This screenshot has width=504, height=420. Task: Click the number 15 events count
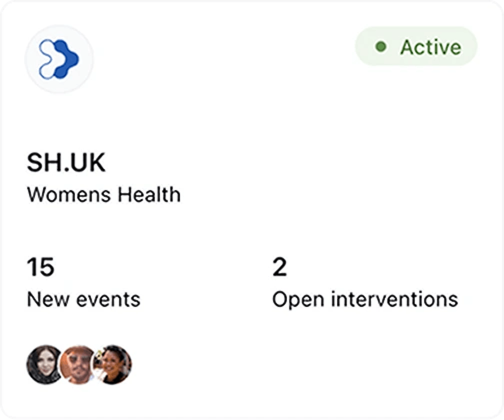[x=40, y=267]
